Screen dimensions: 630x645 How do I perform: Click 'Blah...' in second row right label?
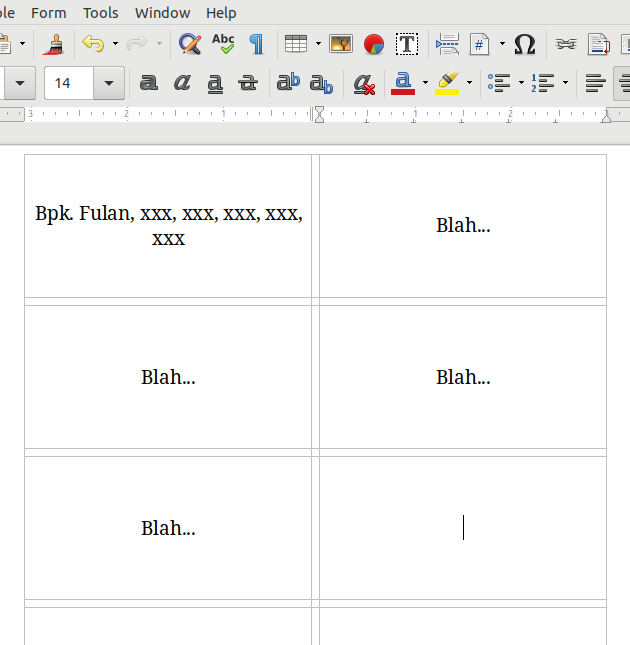463,377
